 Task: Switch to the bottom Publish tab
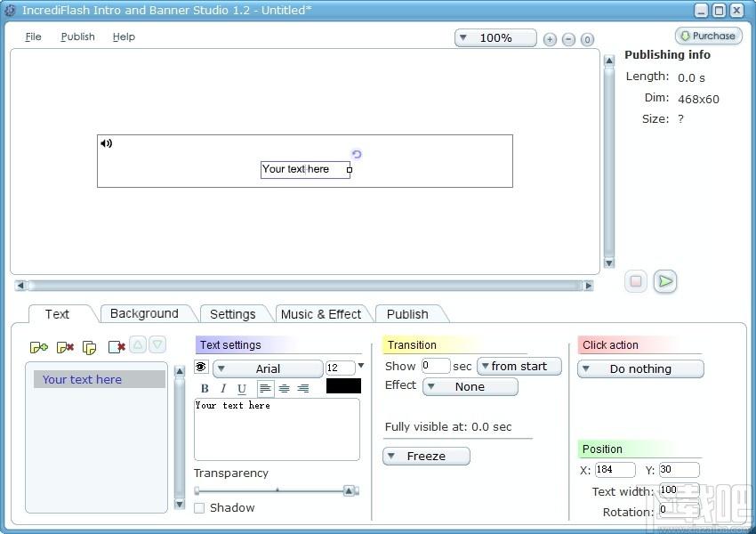click(407, 314)
